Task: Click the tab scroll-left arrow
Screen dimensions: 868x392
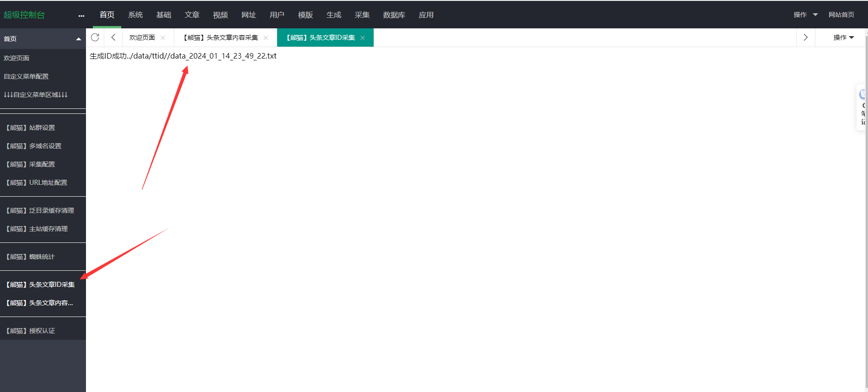Action: click(113, 38)
